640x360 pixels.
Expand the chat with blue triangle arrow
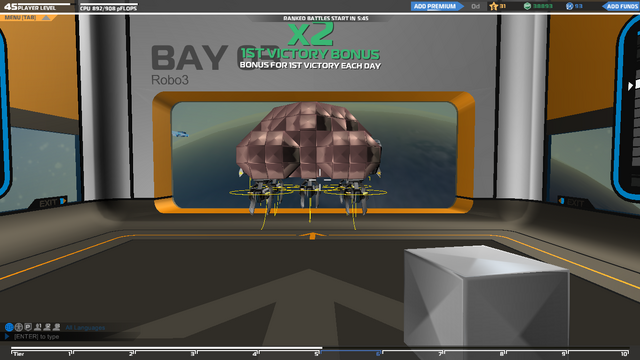point(7,336)
